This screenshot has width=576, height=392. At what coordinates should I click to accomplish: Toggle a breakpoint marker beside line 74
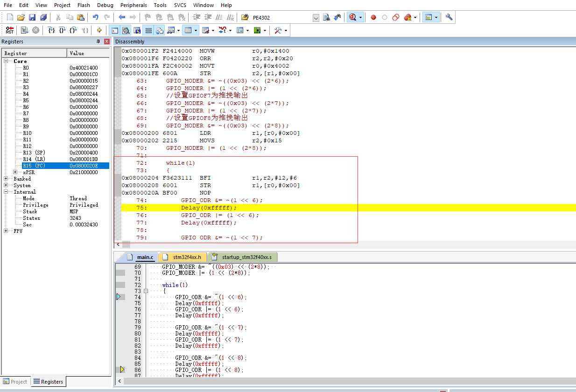click(120, 297)
